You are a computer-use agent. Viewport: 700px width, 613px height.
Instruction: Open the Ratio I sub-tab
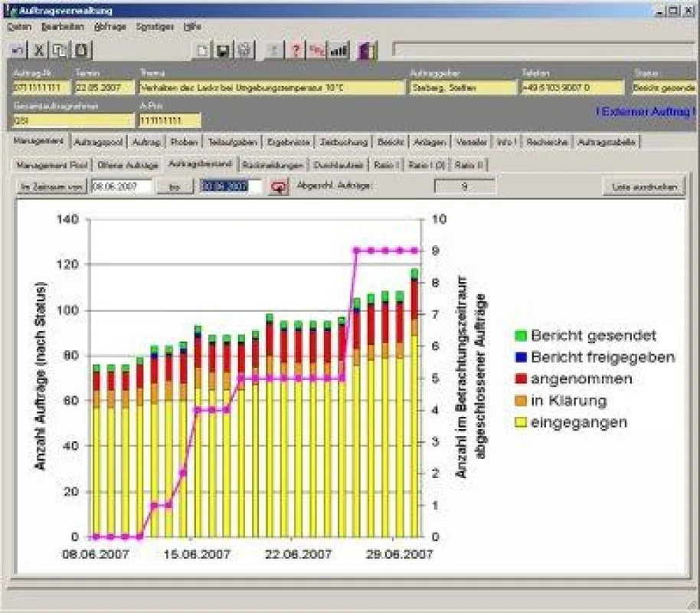coord(386,166)
